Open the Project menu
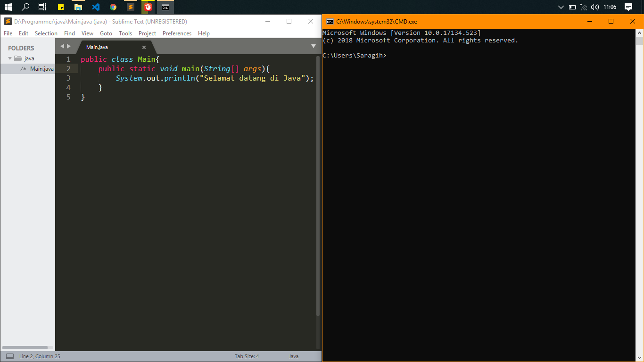 coord(147,33)
